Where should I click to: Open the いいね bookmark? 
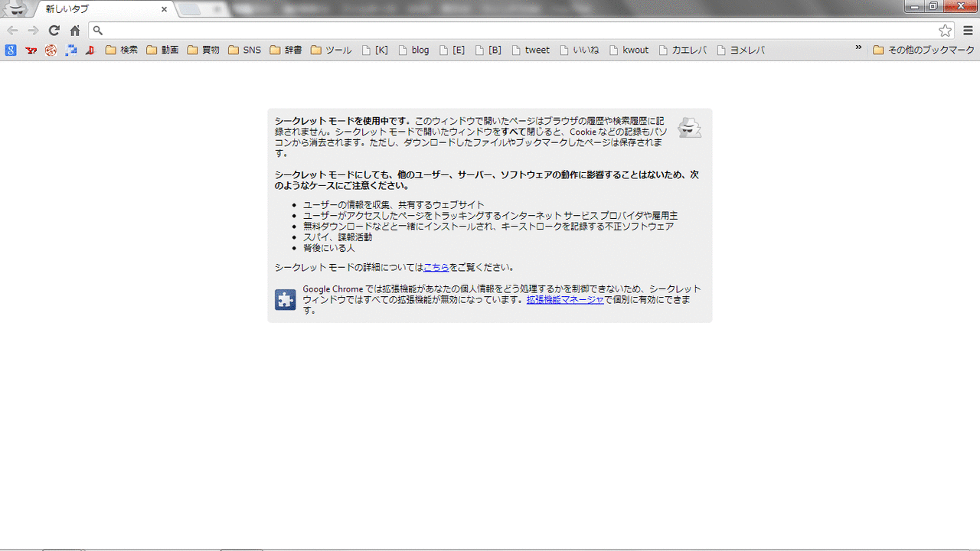pyautogui.click(x=579, y=51)
